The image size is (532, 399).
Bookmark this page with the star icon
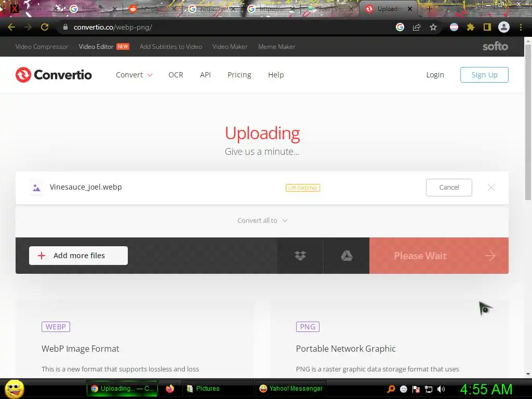(433, 27)
